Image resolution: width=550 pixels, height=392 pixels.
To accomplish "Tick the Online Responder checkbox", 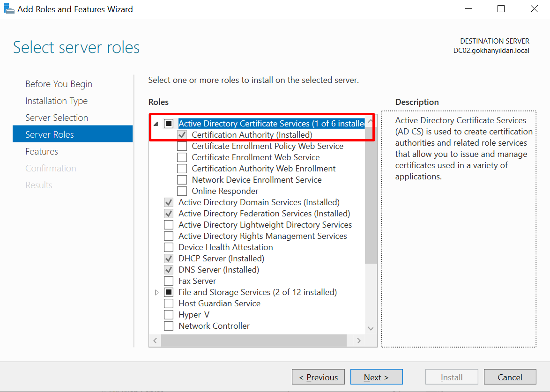I will tap(182, 191).
